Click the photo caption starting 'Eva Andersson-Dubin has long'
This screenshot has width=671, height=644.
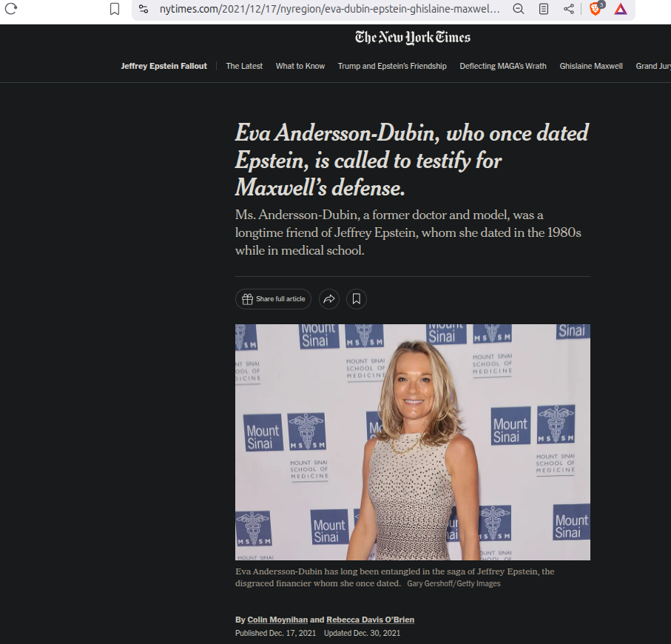click(x=394, y=577)
